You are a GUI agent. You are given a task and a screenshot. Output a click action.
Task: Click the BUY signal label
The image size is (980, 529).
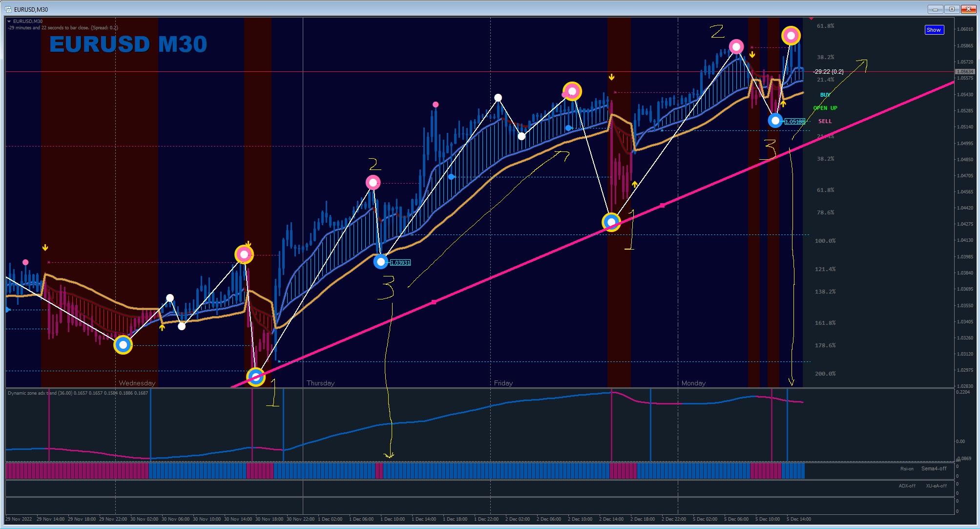(825, 95)
